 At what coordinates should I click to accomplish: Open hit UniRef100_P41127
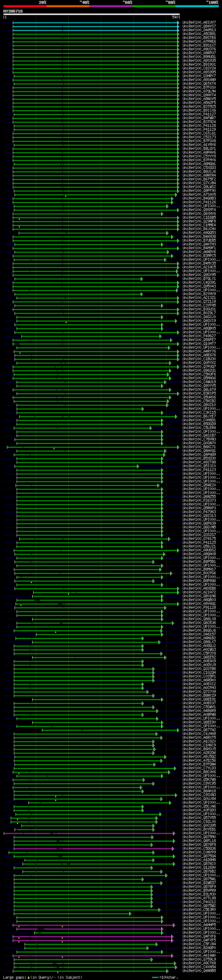(x=199, y=114)
